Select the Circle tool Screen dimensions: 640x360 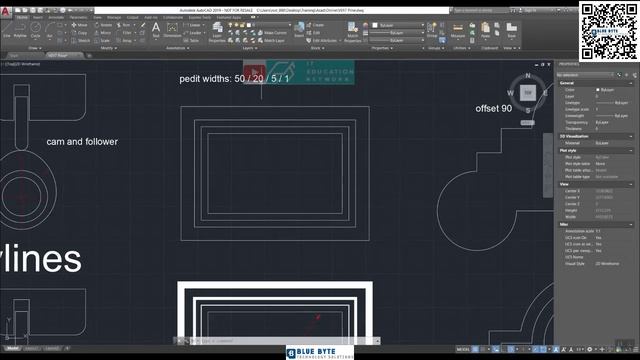pos(36,31)
